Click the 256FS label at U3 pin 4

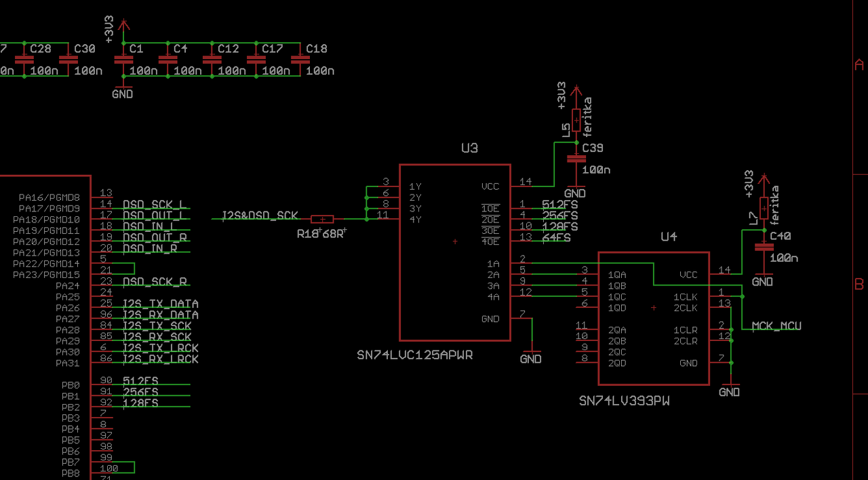point(560,216)
